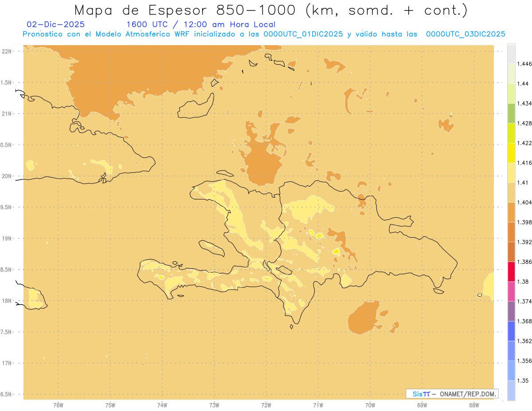532x411 pixels.
Task: Click the '73W' longitude label
Action: click(214, 405)
